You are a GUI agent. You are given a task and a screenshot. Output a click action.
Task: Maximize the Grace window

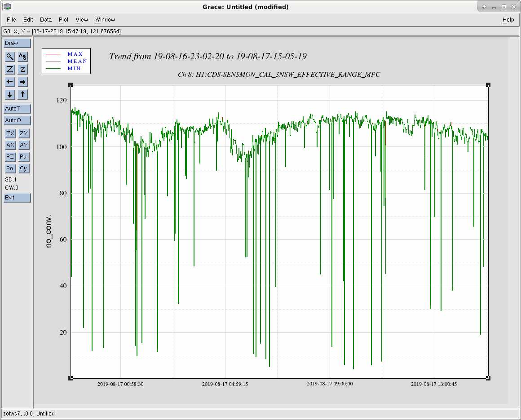[504, 7]
